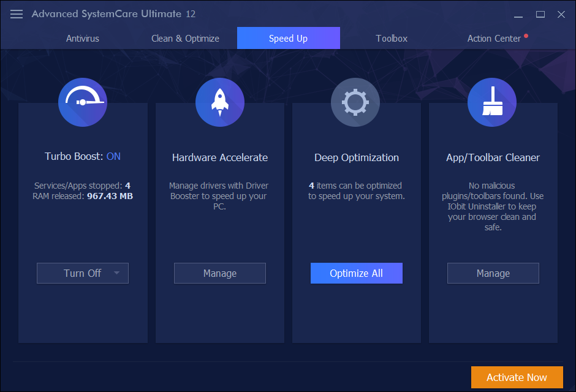
Task: Click the Turbo Boost speedometer icon
Action: 83,102
